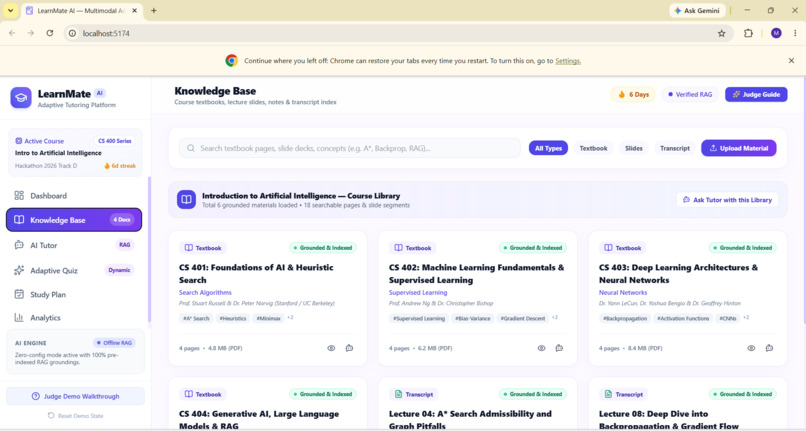Ask tutor about CS 401 via chat icon
806x431 pixels.
pos(350,348)
